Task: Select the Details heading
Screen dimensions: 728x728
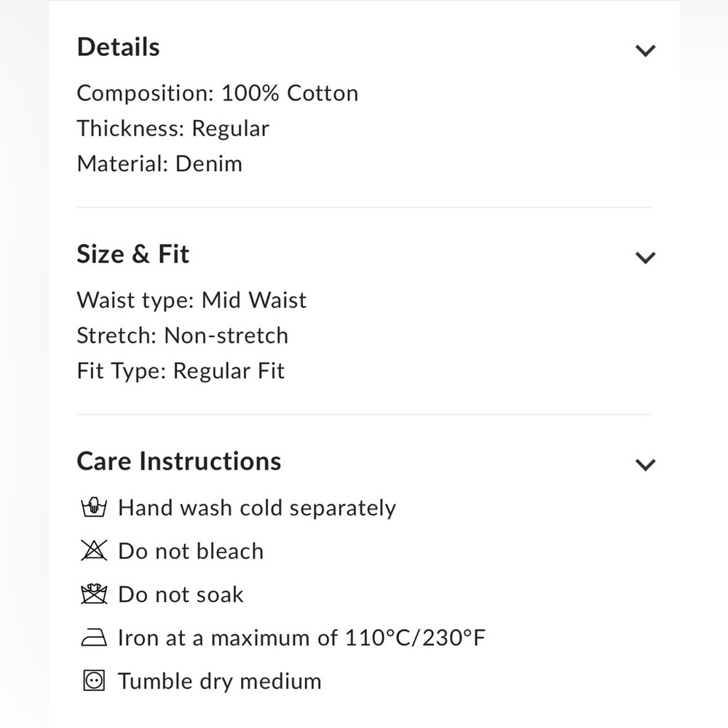Action: pos(119,47)
